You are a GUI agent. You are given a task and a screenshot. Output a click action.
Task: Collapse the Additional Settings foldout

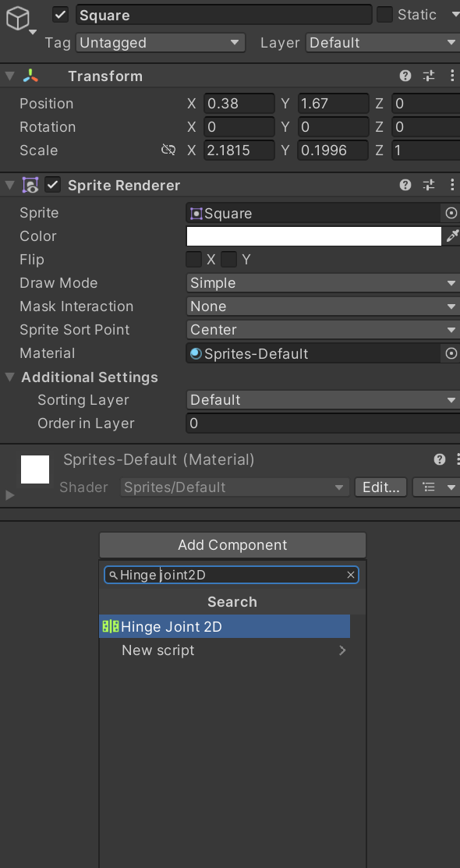coord(10,377)
